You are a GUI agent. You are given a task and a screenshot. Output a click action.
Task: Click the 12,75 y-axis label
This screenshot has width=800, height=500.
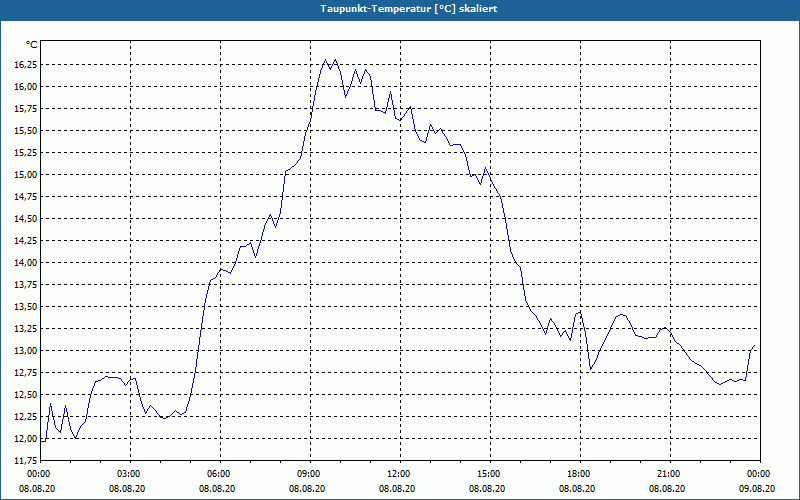26,373
